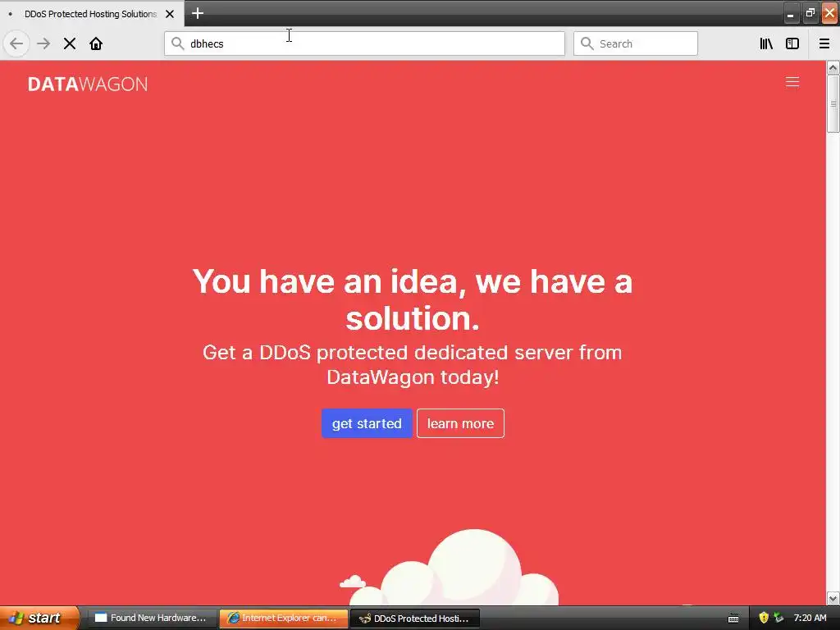Click the DataWagon logo
The height and width of the screenshot is (630, 840).
click(x=88, y=84)
